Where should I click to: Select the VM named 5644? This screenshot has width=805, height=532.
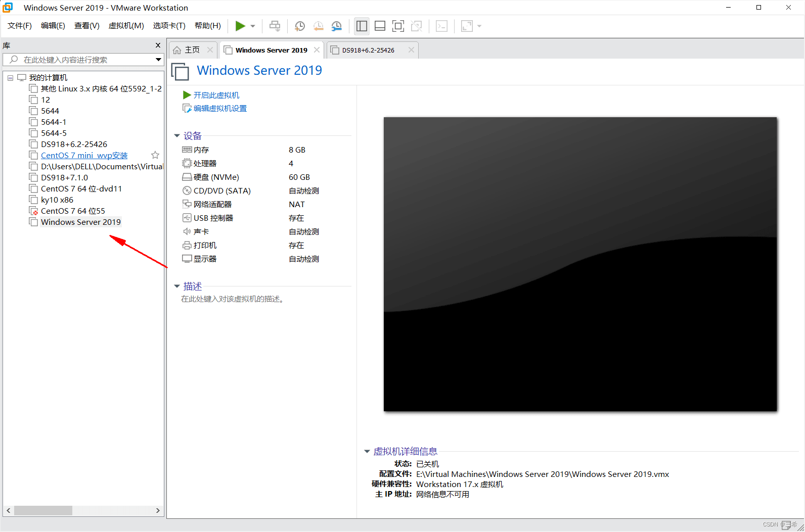[50, 111]
